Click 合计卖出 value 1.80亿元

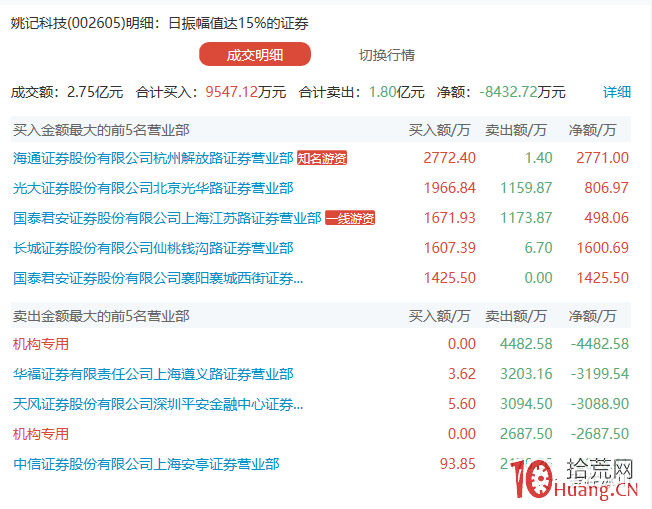click(397, 92)
